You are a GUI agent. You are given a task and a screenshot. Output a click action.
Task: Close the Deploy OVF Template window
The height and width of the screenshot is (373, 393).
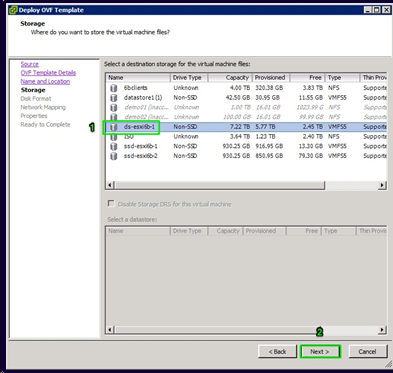(386, 10)
